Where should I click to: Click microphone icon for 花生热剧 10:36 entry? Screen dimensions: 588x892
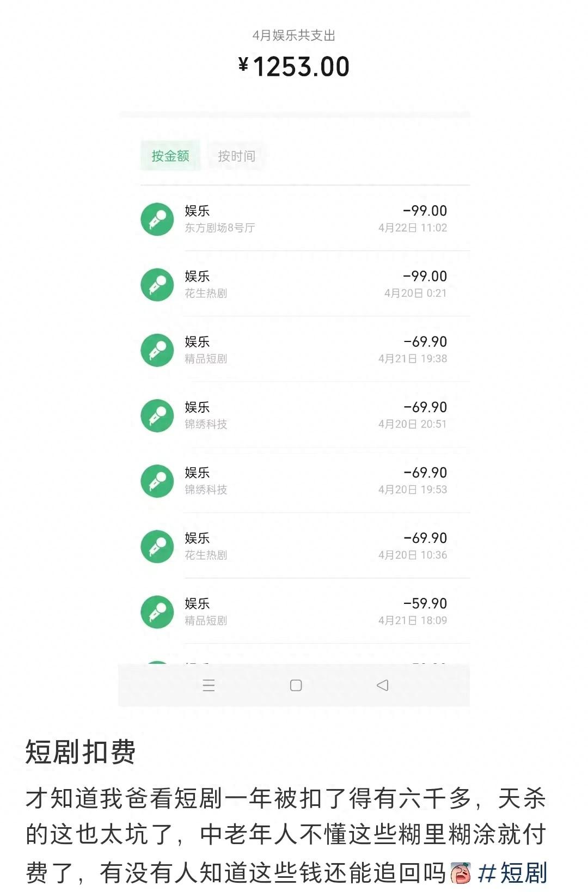coord(157,546)
